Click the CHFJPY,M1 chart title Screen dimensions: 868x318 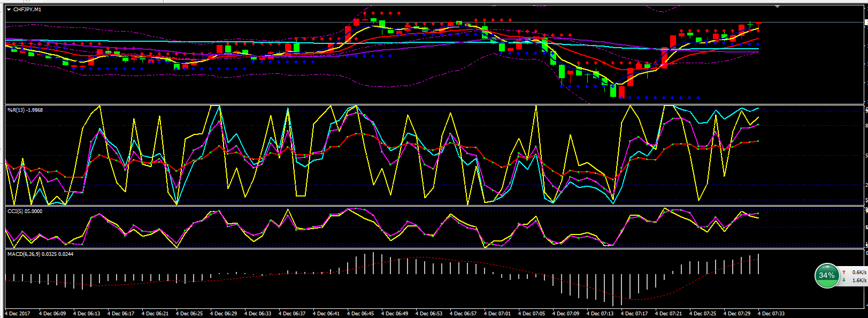(x=27, y=10)
